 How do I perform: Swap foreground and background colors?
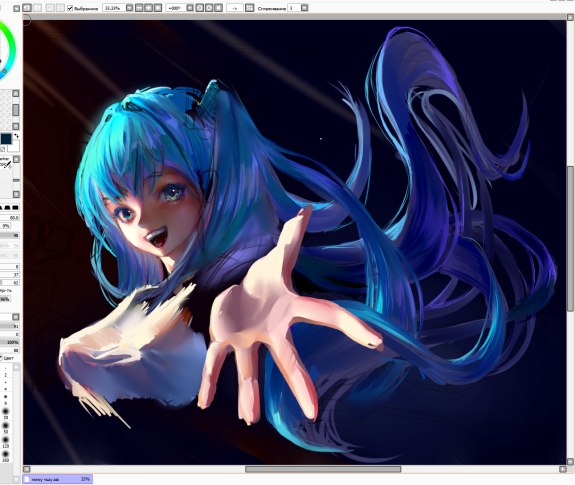point(16,136)
